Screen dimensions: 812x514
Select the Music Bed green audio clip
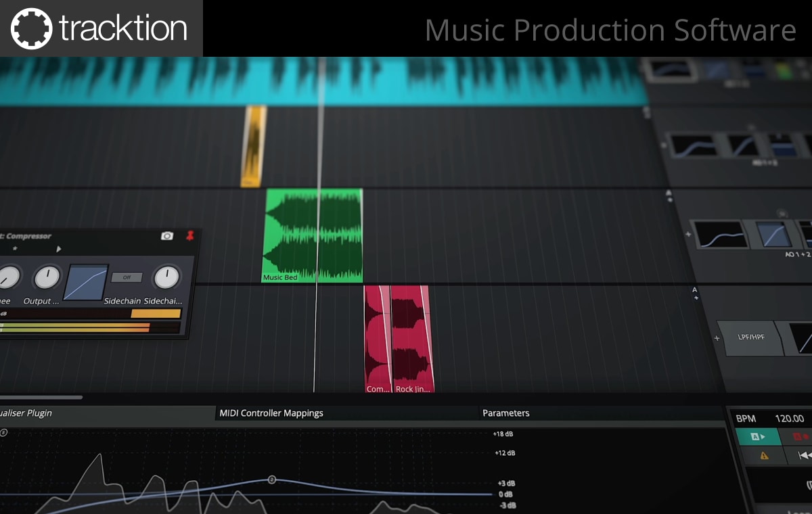coord(313,235)
